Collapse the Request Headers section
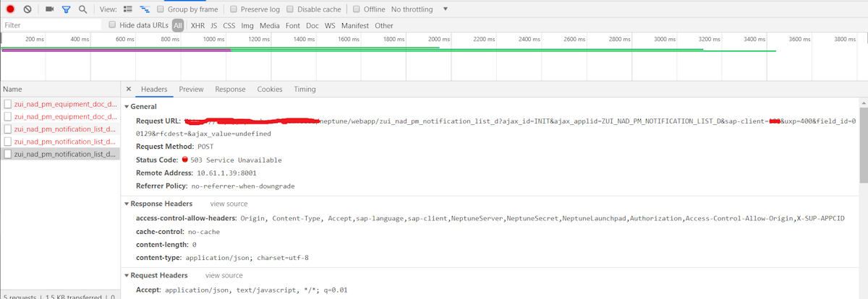The width and height of the screenshot is (868, 299). click(127, 275)
